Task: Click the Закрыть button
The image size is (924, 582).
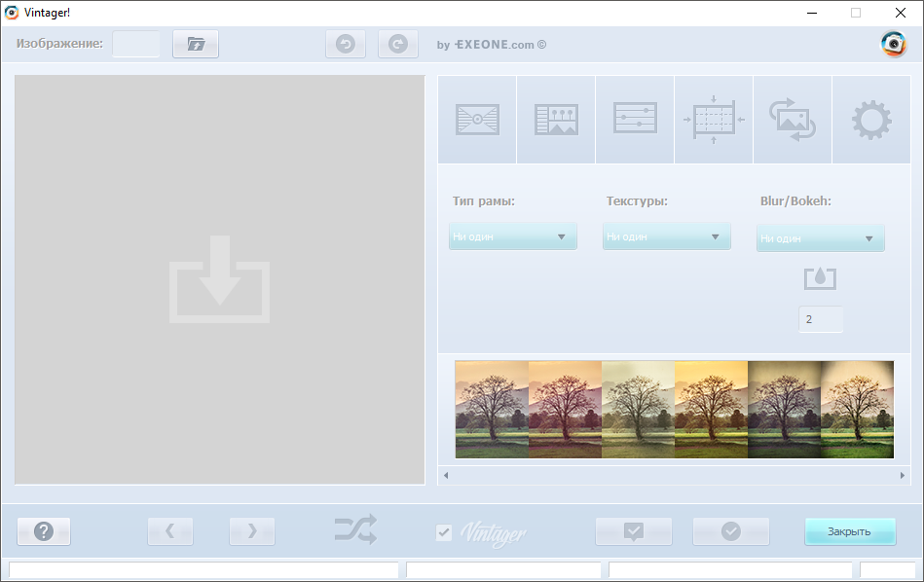Action: point(850,531)
